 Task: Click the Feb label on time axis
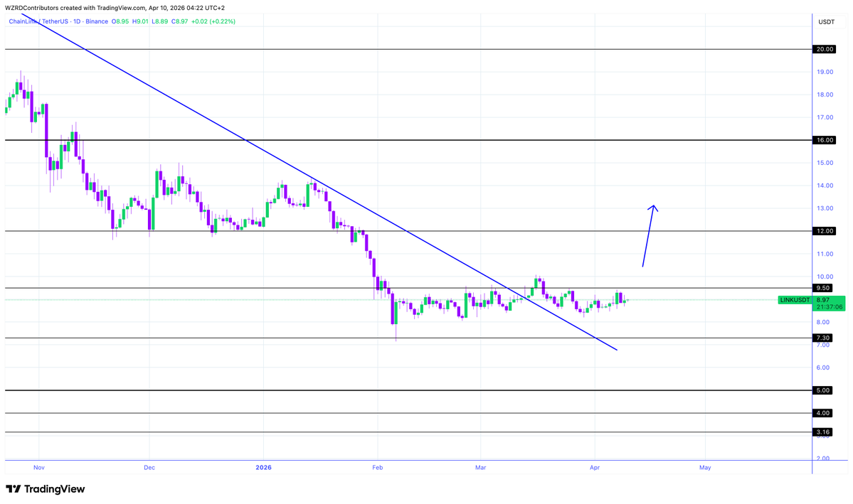tap(378, 468)
